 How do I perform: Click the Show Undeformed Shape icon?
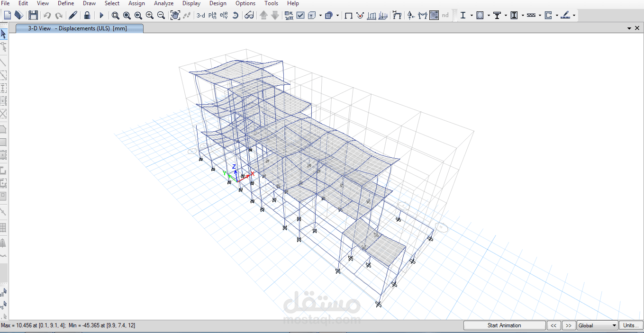[x=348, y=15]
